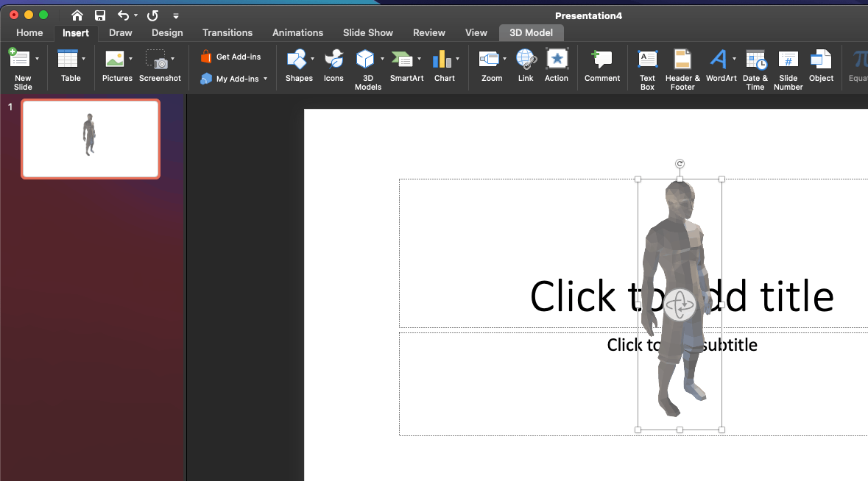Select slide 1 thumbnail
This screenshot has height=481, width=868.
(91, 139)
